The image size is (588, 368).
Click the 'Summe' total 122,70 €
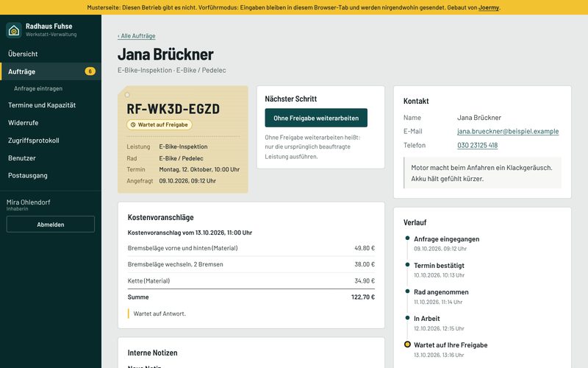point(362,297)
